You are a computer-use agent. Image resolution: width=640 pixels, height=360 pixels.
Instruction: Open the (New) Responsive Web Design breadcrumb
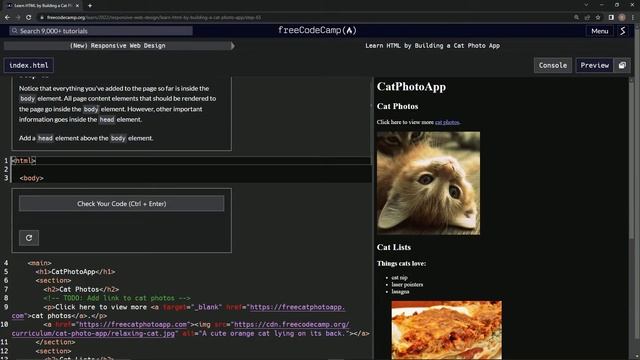coord(118,46)
